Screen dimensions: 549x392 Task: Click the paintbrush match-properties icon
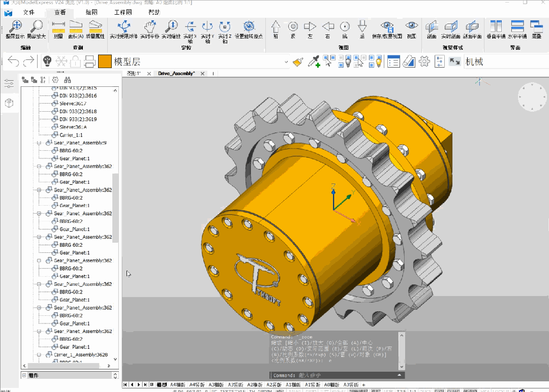(x=298, y=61)
